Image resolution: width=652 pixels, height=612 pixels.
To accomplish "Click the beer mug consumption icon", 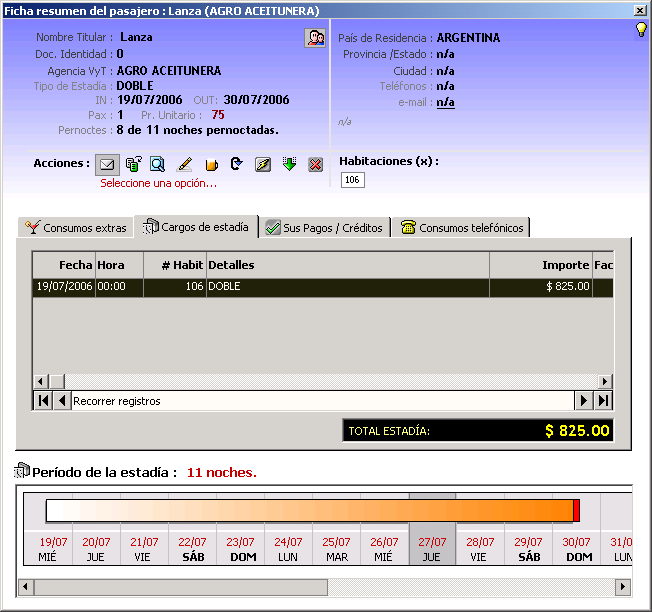I will coord(211,164).
